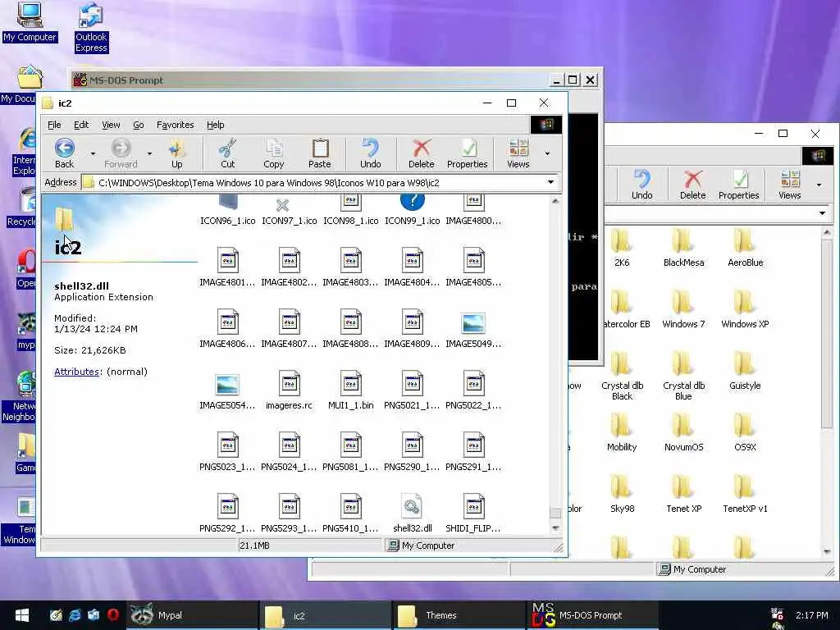Click Delete in the Themes window toolbar

(x=692, y=185)
